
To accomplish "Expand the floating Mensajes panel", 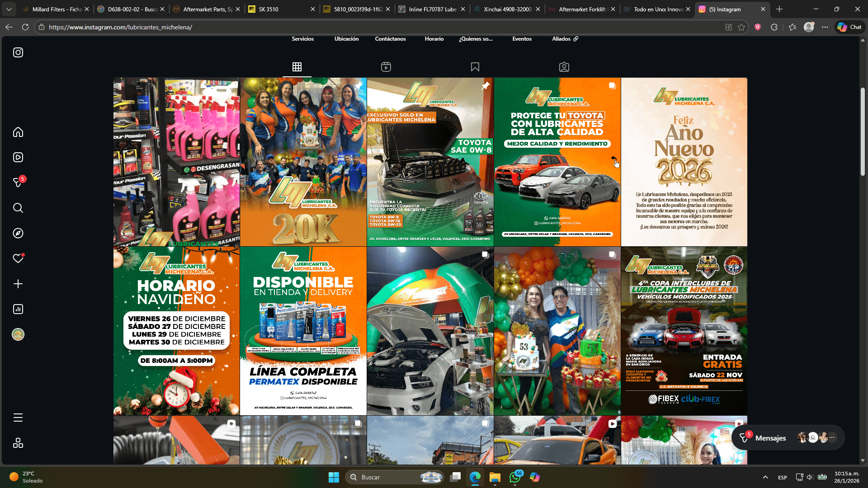I will click(x=770, y=438).
